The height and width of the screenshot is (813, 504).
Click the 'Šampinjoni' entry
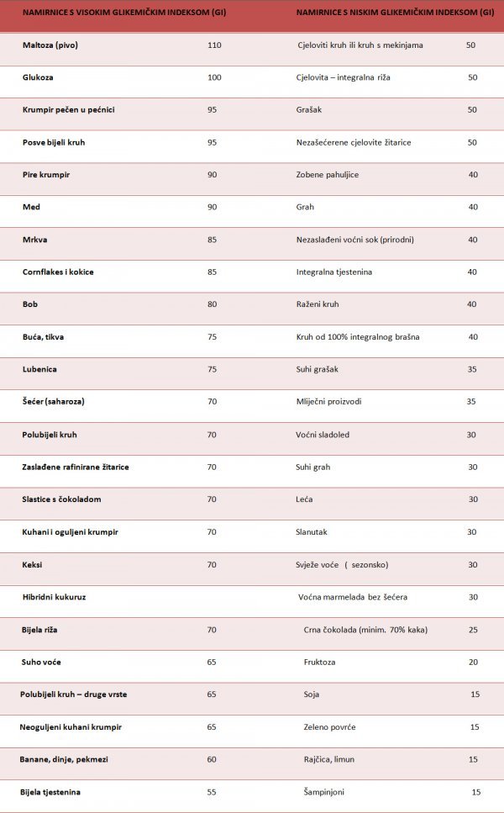coord(323,792)
